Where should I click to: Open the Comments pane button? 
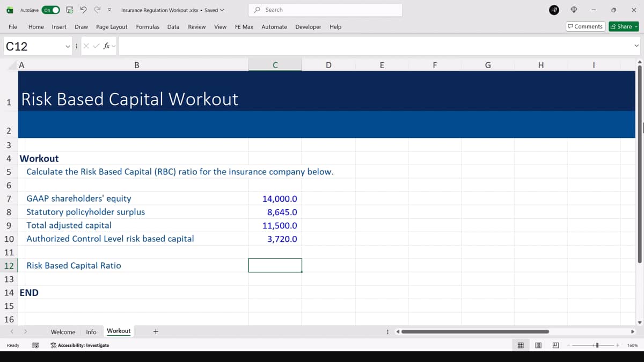pos(586,26)
